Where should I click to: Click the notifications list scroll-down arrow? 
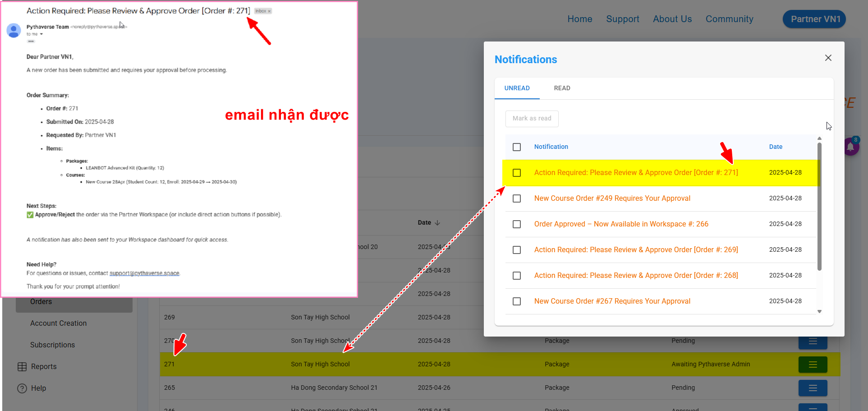coord(819,311)
